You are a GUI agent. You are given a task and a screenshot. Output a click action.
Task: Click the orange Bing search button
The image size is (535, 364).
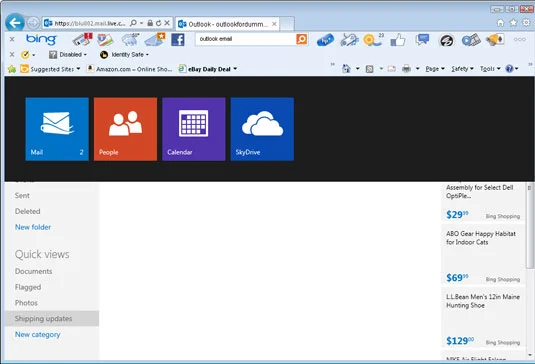coord(302,39)
